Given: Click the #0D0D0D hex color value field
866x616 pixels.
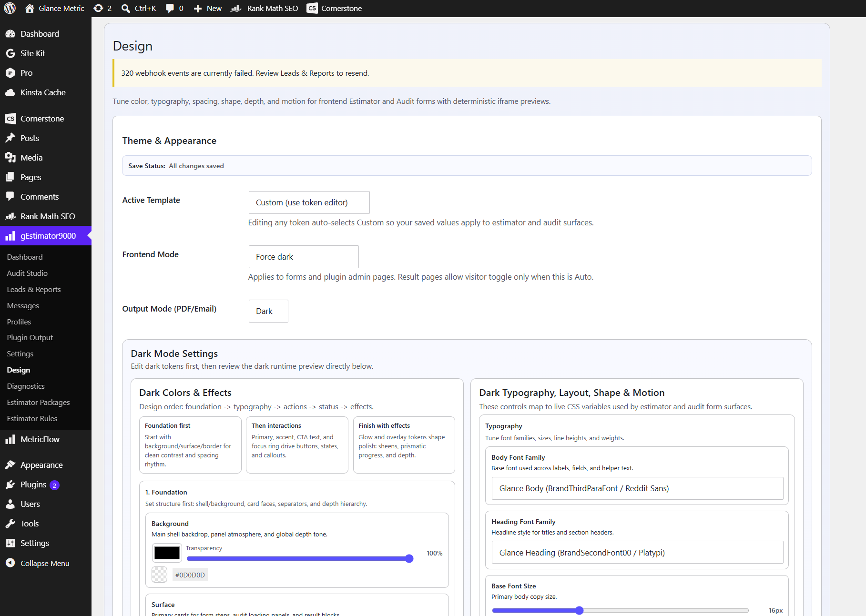Looking at the screenshot, I should (x=190, y=575).
